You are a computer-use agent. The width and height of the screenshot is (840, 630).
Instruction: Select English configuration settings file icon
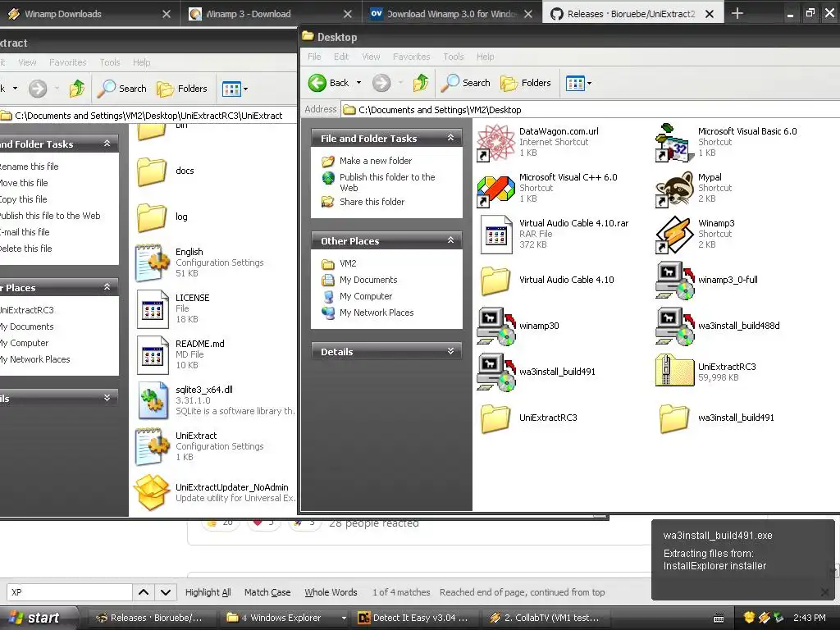tap(152, 262)
